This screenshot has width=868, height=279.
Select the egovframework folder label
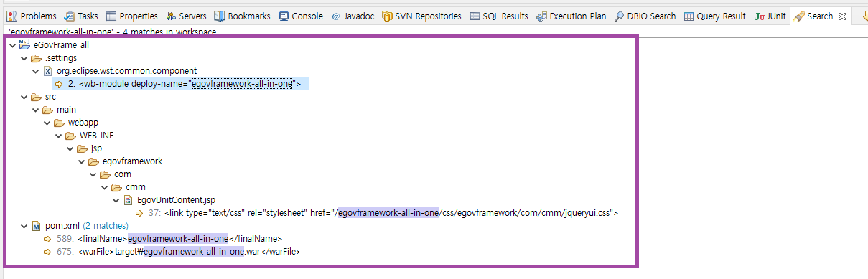click(132, 161)
